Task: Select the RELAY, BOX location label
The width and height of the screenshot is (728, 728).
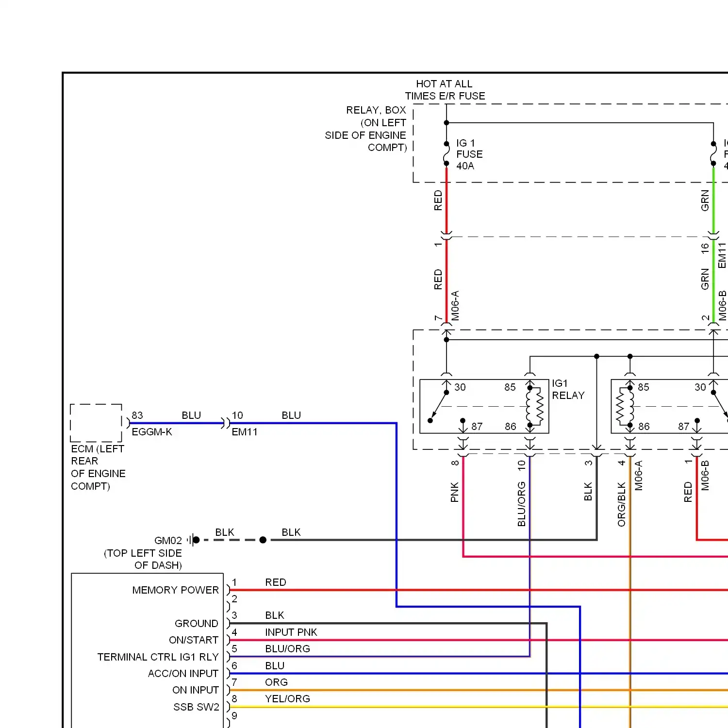Action: (x=365, y=129)
